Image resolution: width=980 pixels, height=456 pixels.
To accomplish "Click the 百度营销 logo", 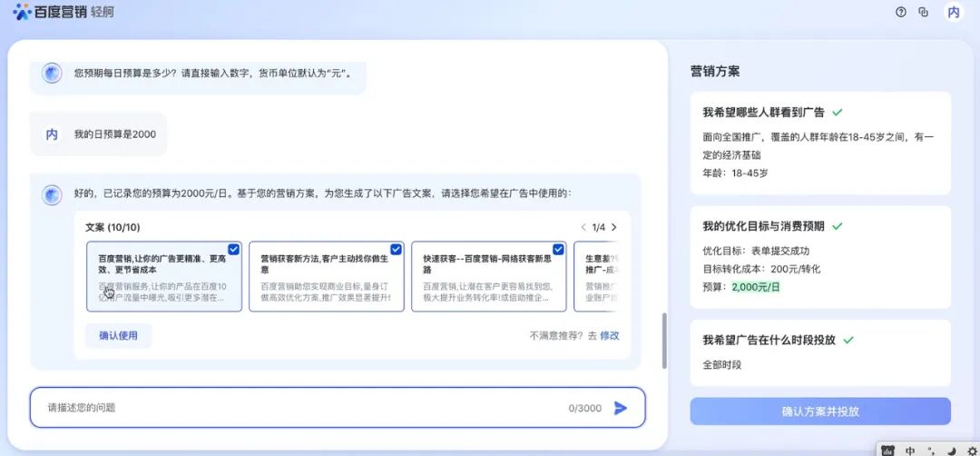I will pos(49,12).
